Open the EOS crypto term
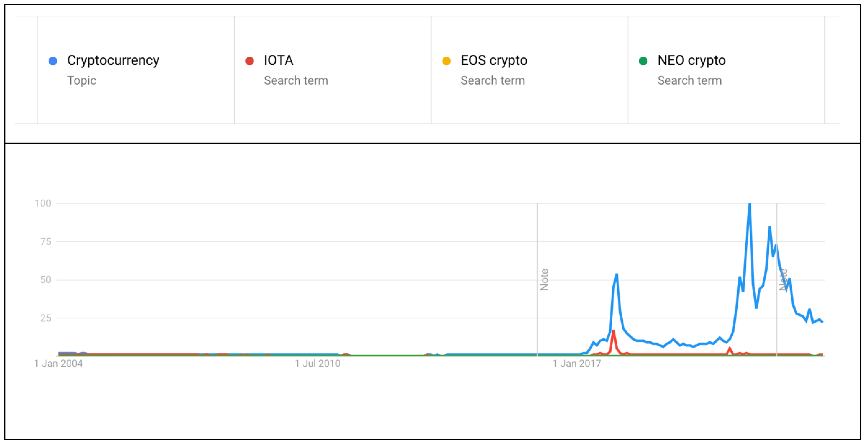 pyautogui.click(x=494, y=61)
